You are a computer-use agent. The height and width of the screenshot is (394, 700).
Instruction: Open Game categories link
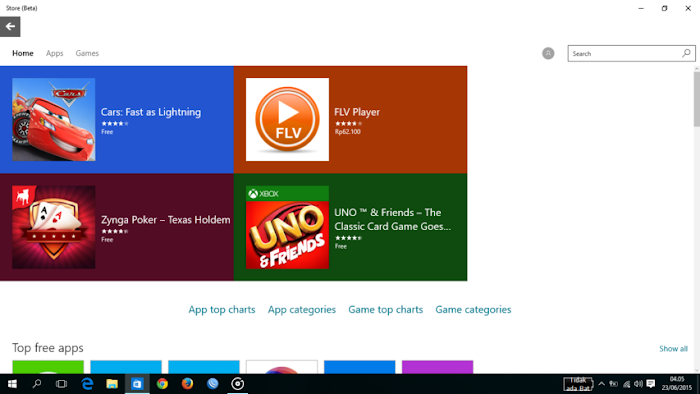pyautogui.click(x=473, y=309)
